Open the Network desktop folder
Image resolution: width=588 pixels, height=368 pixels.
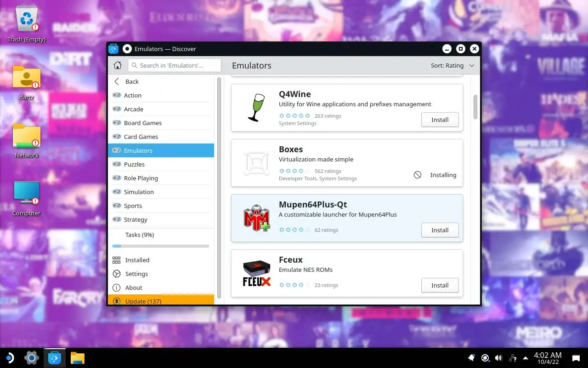pyautogui.click(x=26, y=135)
